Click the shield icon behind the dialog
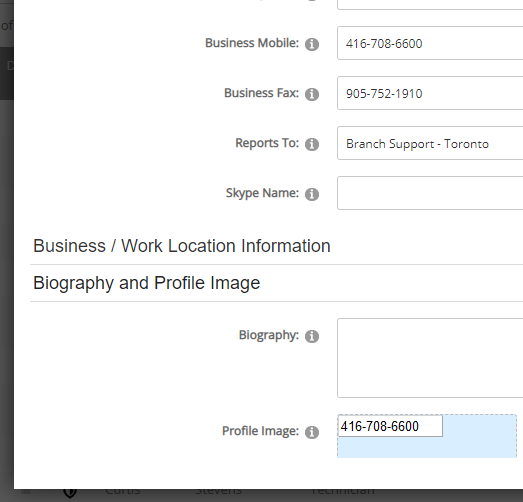 70,493
